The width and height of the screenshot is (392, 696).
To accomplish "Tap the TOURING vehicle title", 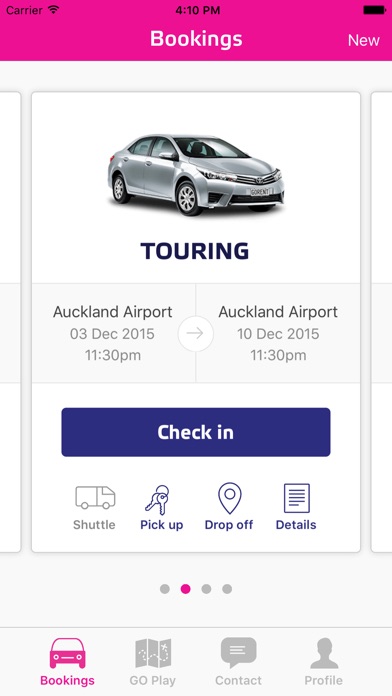I will pyautogui.click(x=195, y=251).
